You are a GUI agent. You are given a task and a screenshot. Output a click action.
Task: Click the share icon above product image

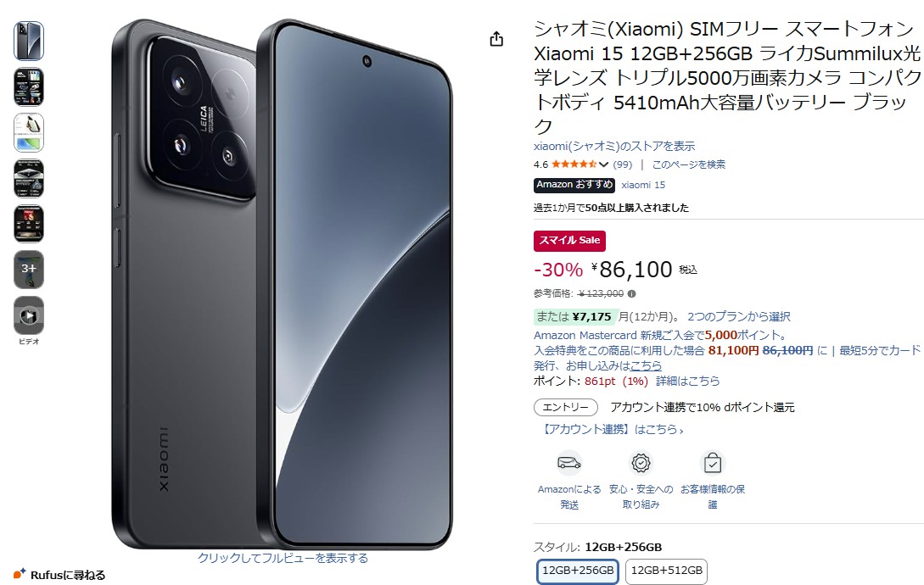tap(496, 39)
